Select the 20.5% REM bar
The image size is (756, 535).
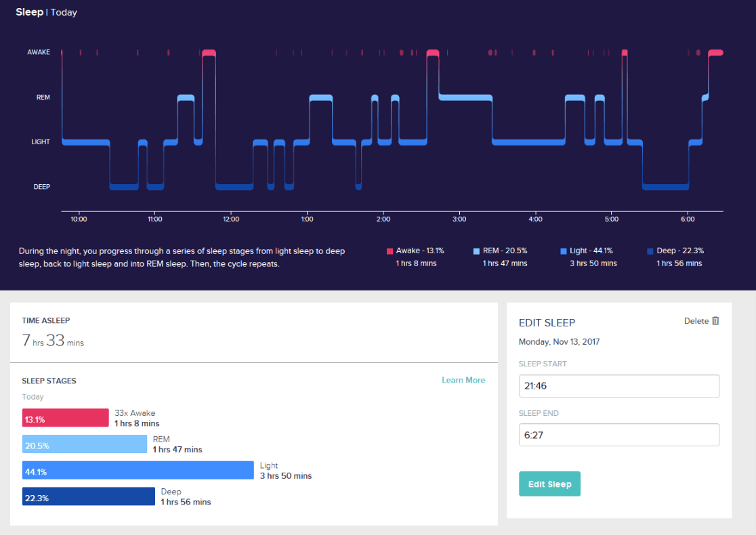point(84,444)
